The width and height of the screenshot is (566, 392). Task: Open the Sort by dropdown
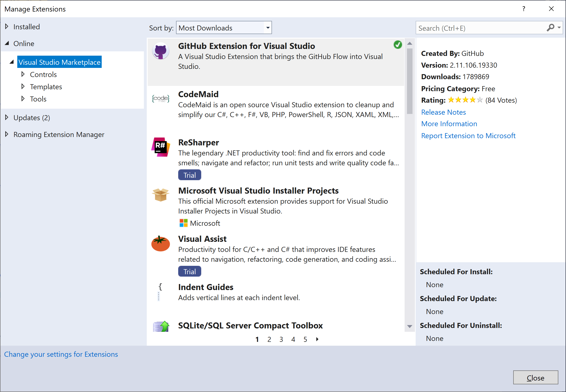pos(267,28)
